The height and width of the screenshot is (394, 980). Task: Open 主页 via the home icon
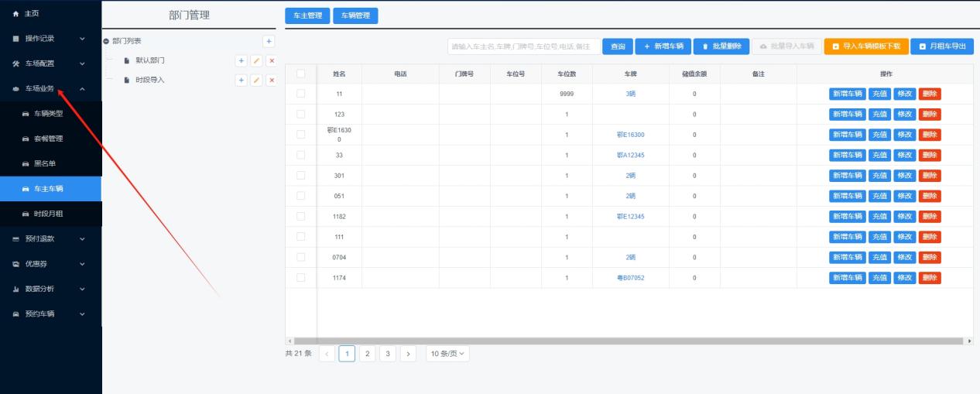point(17,13)
